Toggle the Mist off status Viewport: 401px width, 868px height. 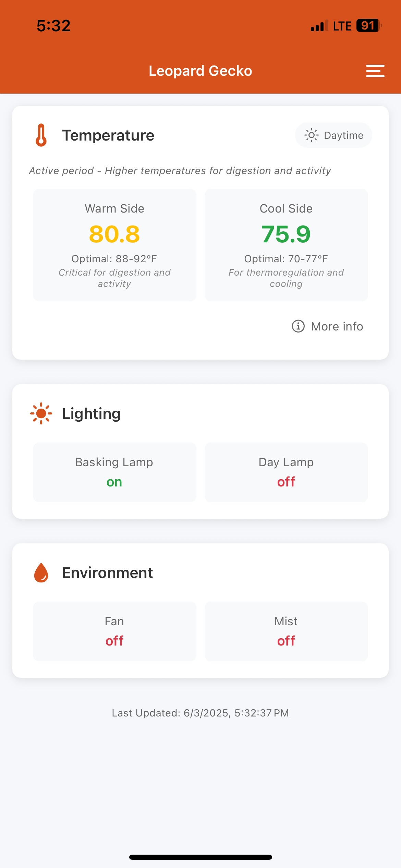coord(286,641)
